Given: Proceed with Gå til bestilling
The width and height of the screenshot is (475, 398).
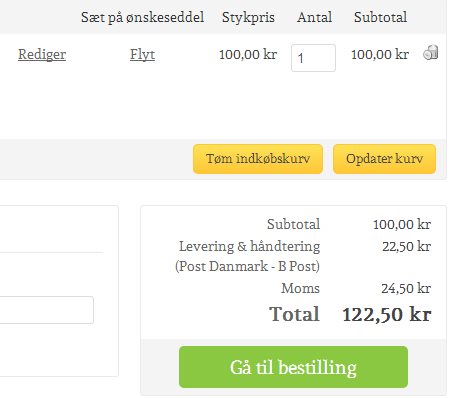Looking at the screenshot, I should point(293,367).
